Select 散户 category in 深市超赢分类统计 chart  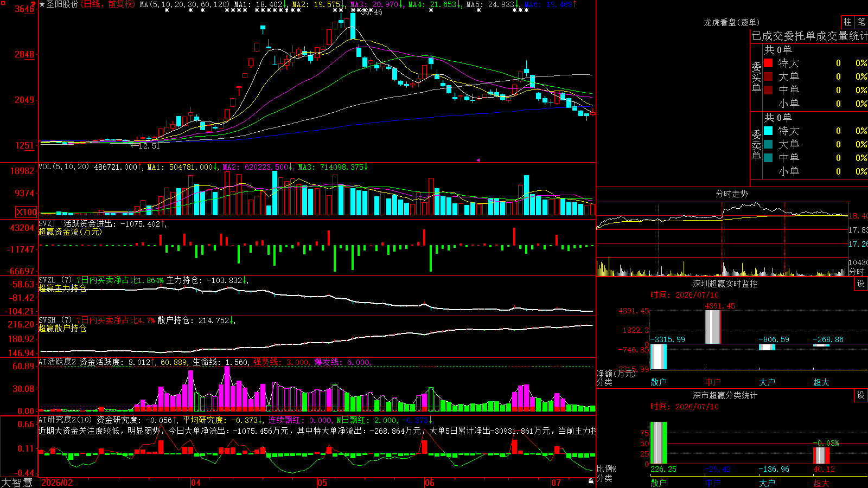tap(659, 483)
